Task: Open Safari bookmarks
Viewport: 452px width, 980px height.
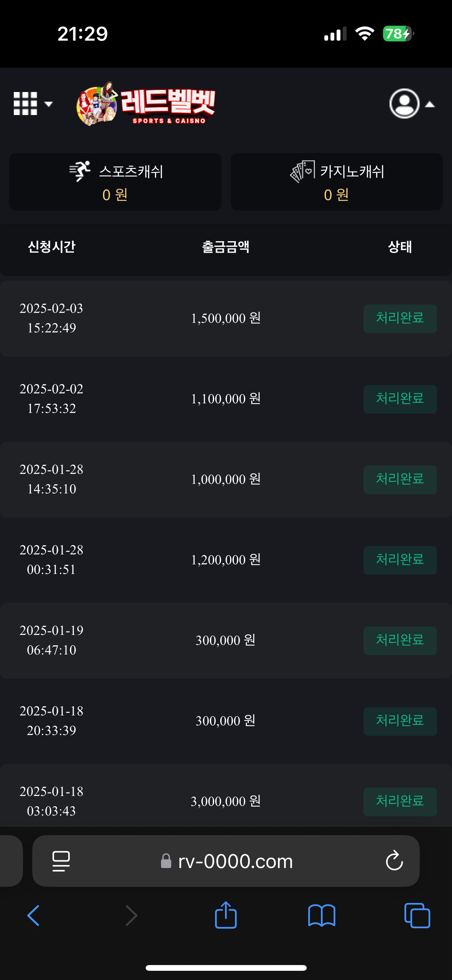Action: click(322, 916)
